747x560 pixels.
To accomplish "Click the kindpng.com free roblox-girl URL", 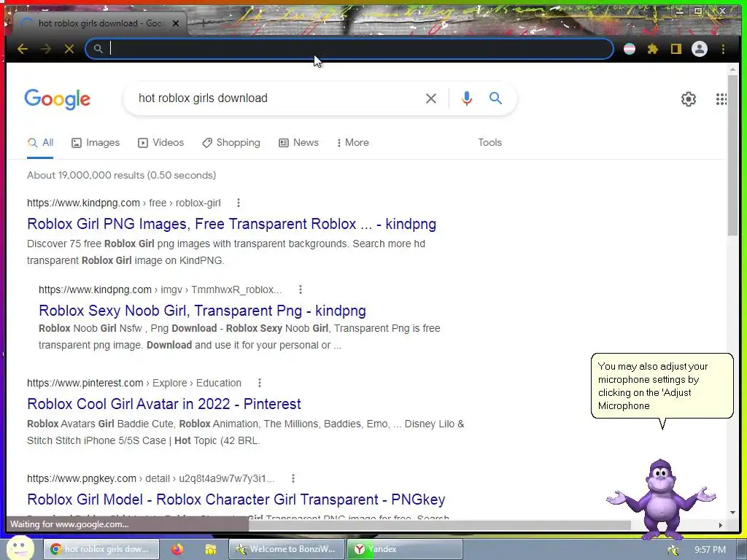I will [x=124, y=203].
